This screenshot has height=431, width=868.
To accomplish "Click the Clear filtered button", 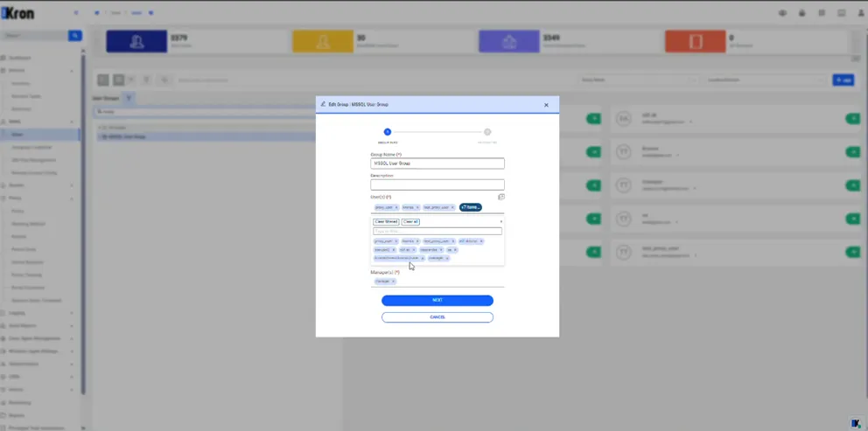I will [386, 221].
